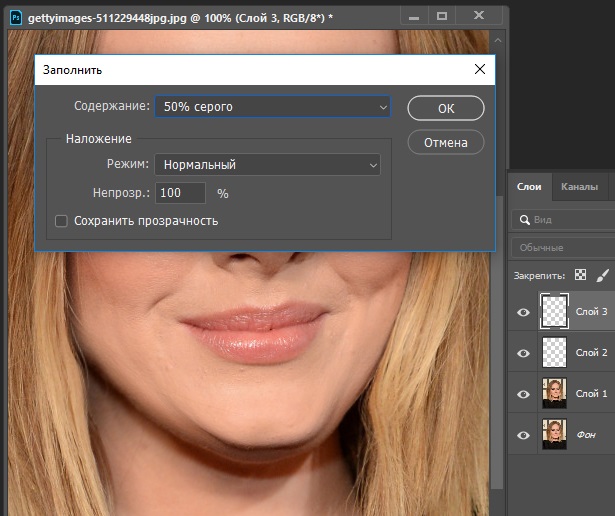Hide layer Слой 2 via eye icon
The height and width of the screenshot is (516, 615).
(523, 353)
